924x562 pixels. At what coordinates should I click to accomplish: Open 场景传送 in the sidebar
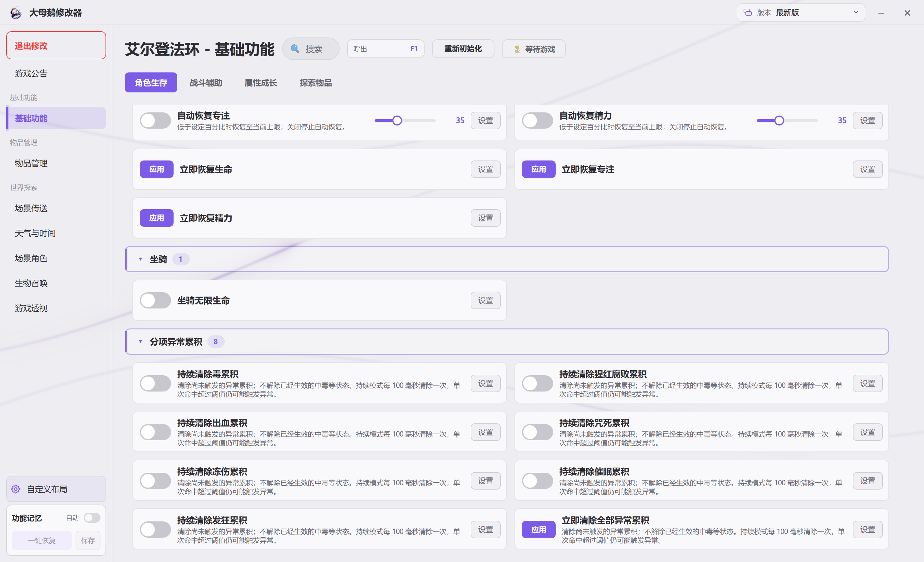click(56, 208)
